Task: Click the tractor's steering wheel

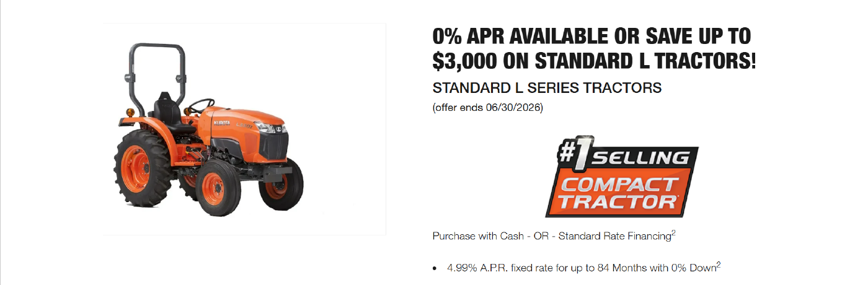Action: [200, 105]
